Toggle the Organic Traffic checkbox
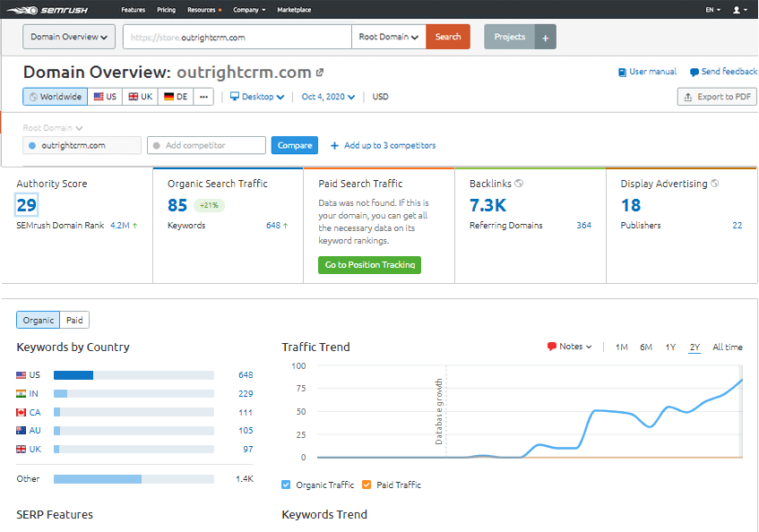The image size is (759, 532). click(x=286, y=485)
